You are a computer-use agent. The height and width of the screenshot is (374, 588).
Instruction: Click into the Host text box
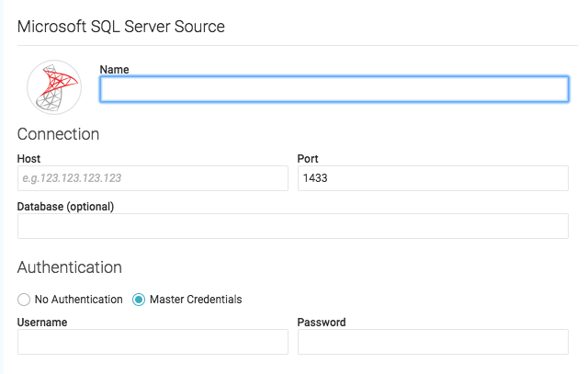tap(153, 178)
